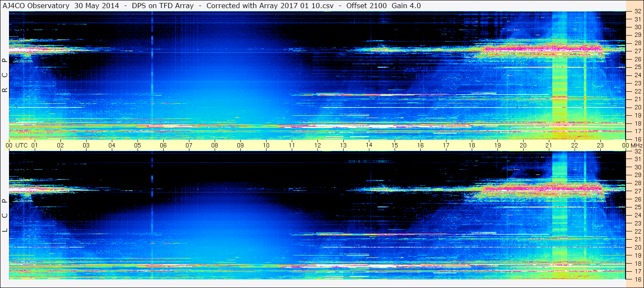Select the 09 hour label on UTC axis

240,145
